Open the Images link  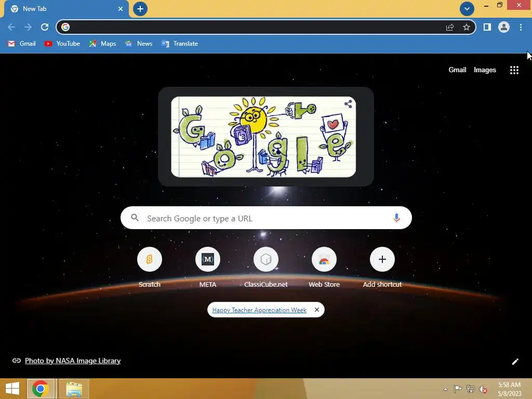(x=485, y=70)
